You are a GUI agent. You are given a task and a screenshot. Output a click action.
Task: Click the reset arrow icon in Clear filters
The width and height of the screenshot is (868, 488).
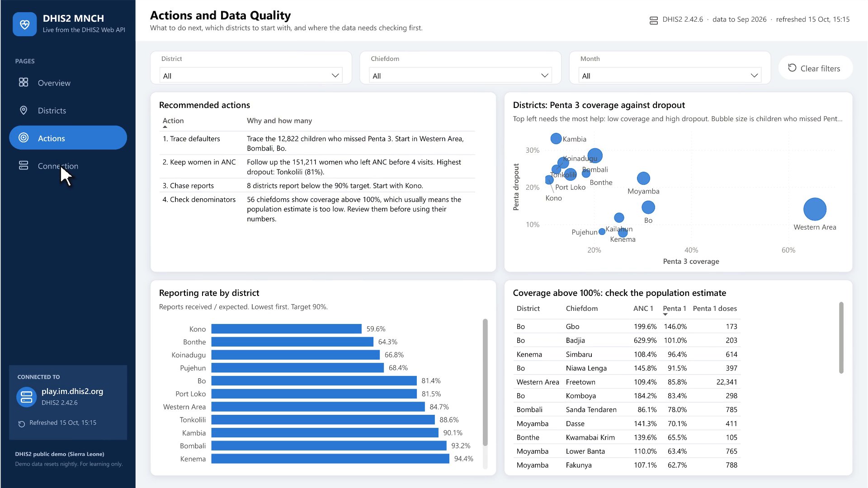[792, 68]
